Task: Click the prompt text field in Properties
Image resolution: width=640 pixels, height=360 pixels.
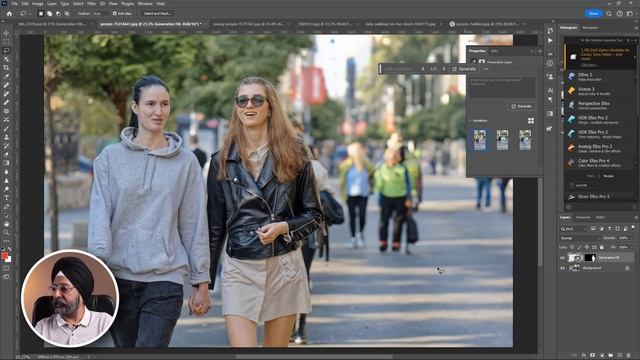Action: [502, 87]
